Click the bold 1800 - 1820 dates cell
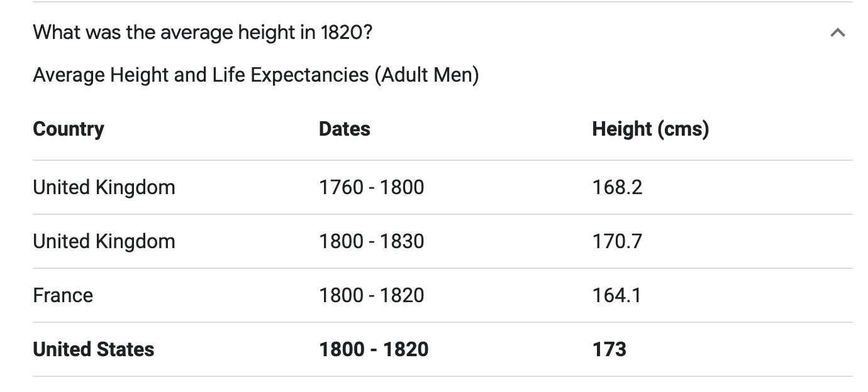The image size is (868, 392). pos(374,349)
